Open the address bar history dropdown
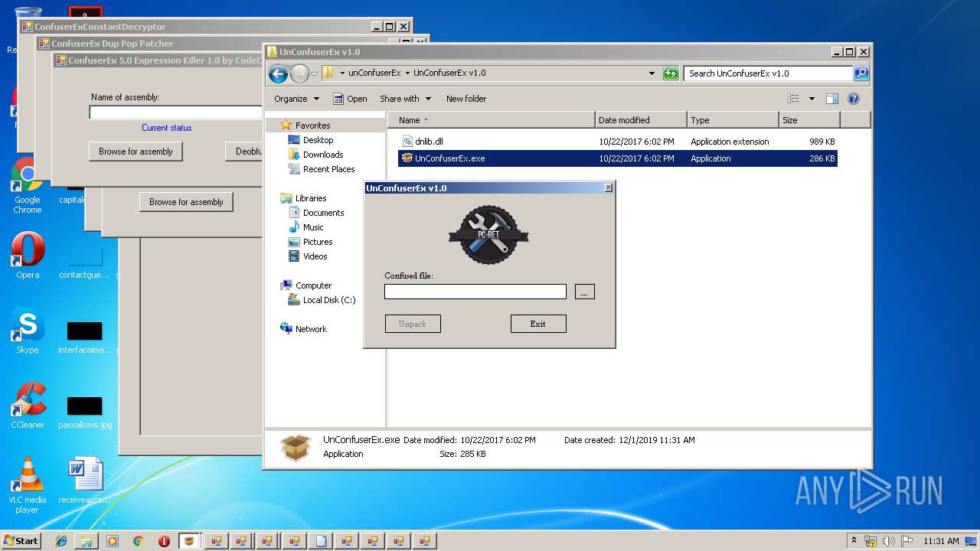This screenshot has height=551, width=980. (652, 73)
